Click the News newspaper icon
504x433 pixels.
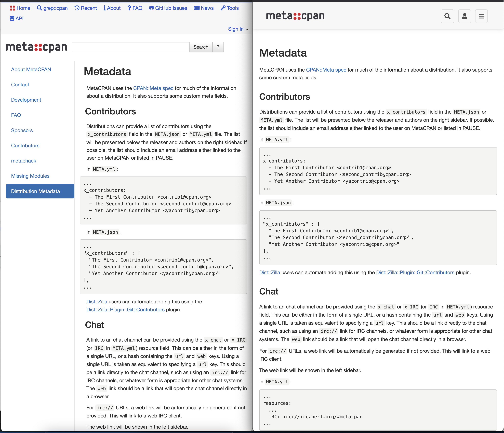196,8
